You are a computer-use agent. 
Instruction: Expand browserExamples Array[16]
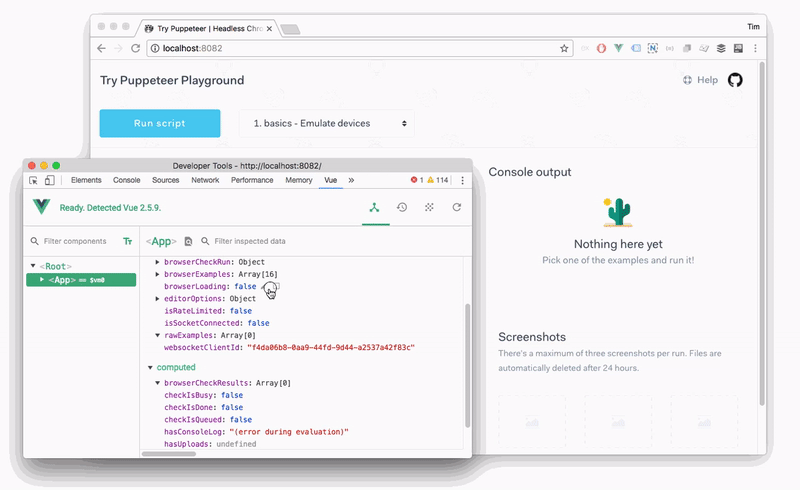(x=158, y=274)
